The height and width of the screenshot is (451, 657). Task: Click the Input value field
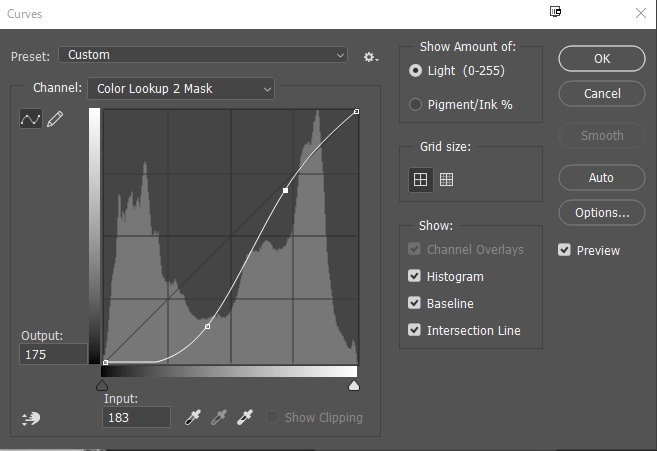[136, 417]
